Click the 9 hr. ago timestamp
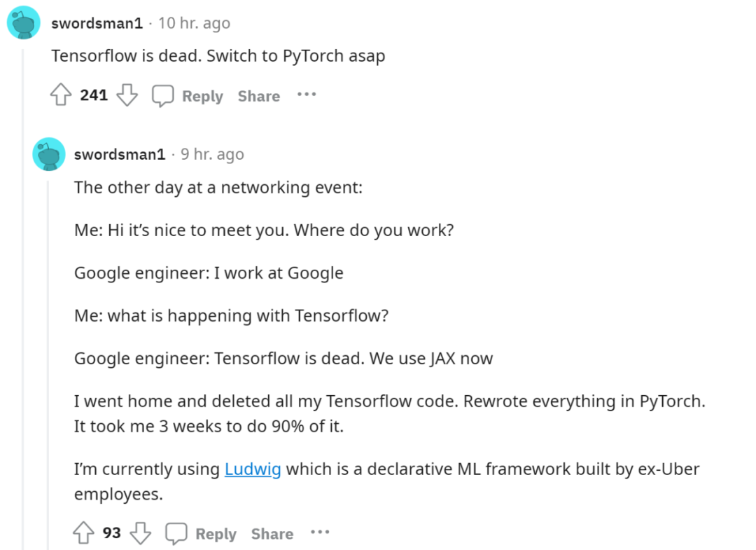The image size is (756, 550). coord(212,154)
